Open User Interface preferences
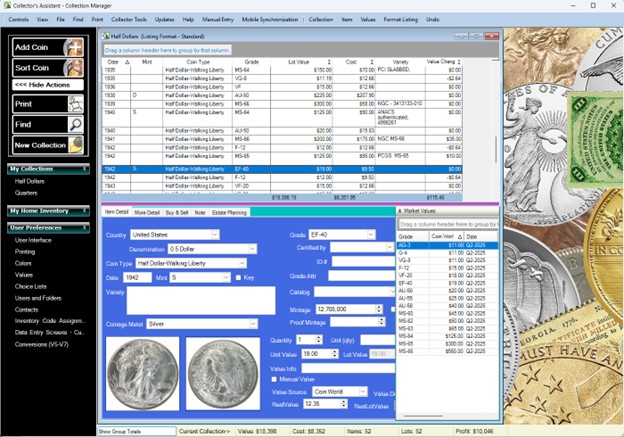The height and width of the screenshot is (437, 624). (33, 240)
